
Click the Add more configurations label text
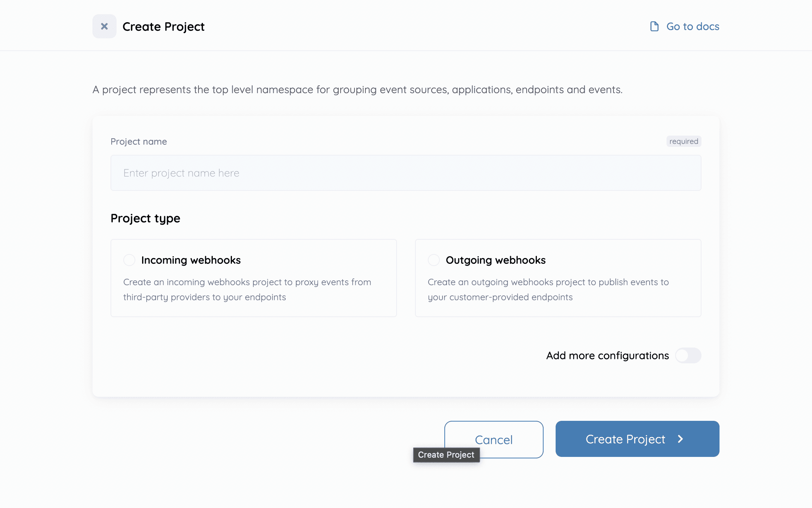click(607, 355)
